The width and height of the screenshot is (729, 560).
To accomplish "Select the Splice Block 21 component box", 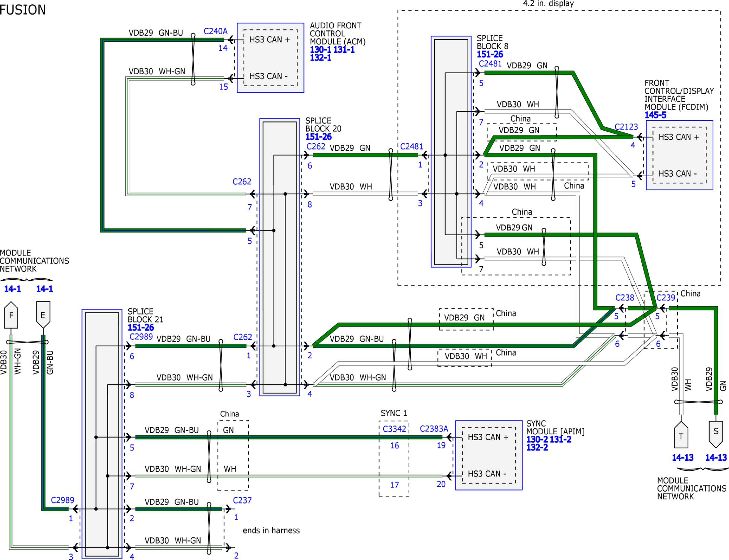I will pyautogui.click(x=102, y=434).
